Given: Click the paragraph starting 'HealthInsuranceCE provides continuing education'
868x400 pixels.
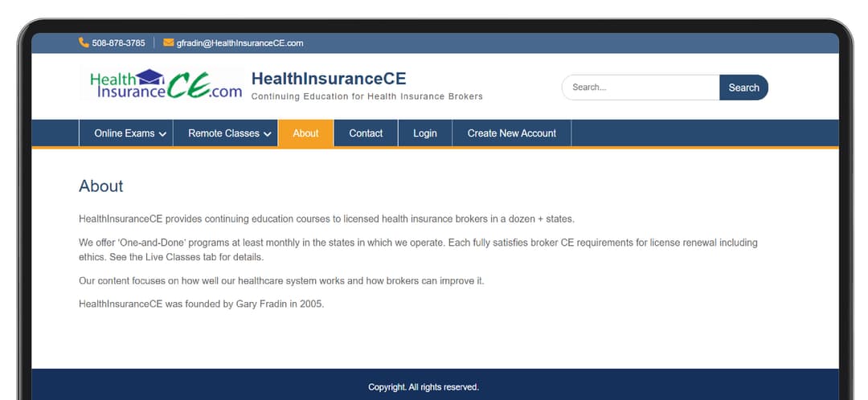Looking at the screenshot, I should tap(326, 219).
